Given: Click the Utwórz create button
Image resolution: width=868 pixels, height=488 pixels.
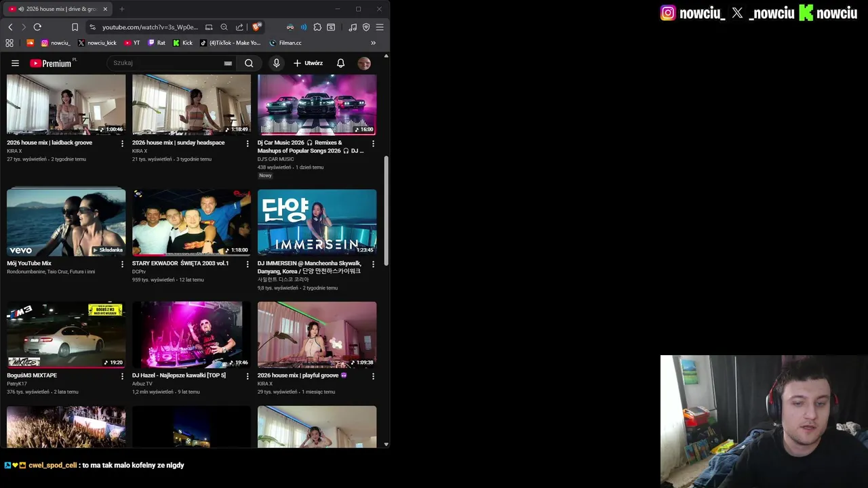Looking at the screenshot, I should (308, 63).
